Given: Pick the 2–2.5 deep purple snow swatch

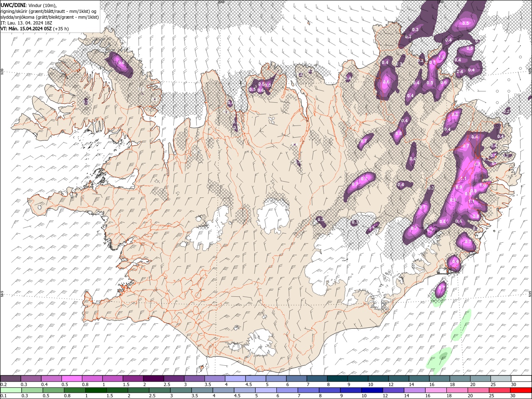Looking at the screenshot, I should [x=153, y=378].
